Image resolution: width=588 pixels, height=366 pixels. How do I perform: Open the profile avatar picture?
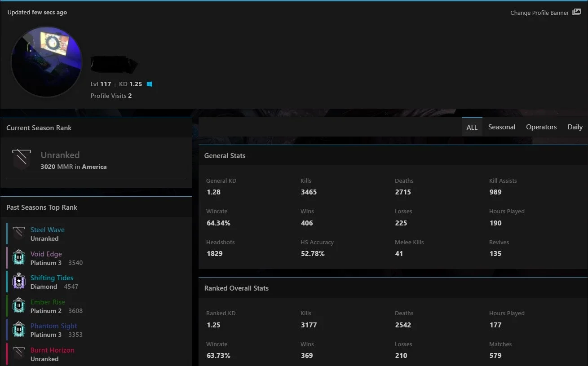tap(47, 62)
